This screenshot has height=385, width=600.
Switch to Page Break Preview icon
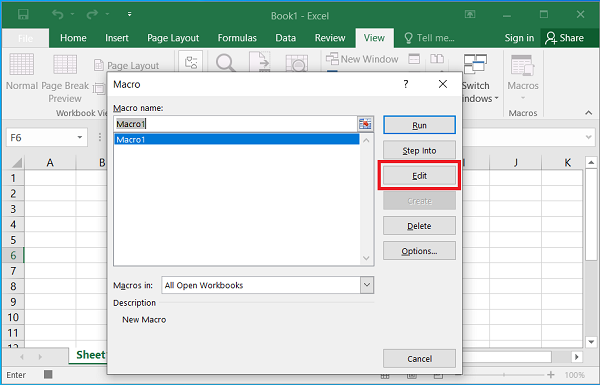tap(65, 64)
